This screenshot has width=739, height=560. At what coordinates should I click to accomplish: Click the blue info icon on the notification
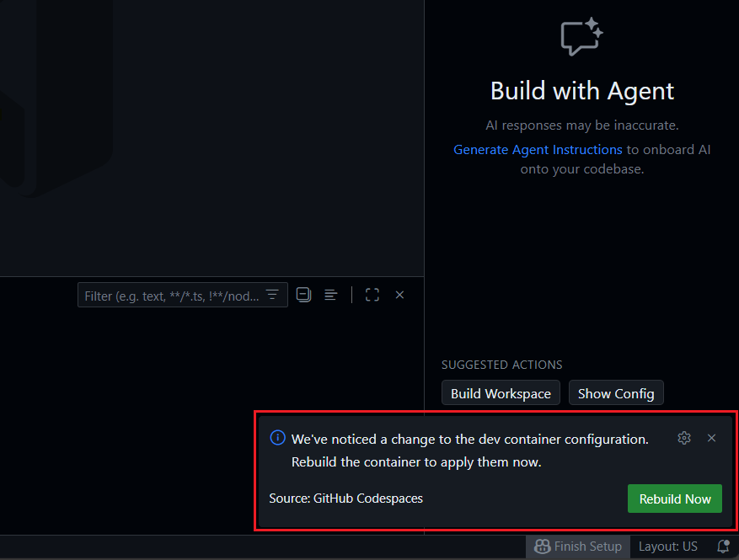tap(277, 438)
